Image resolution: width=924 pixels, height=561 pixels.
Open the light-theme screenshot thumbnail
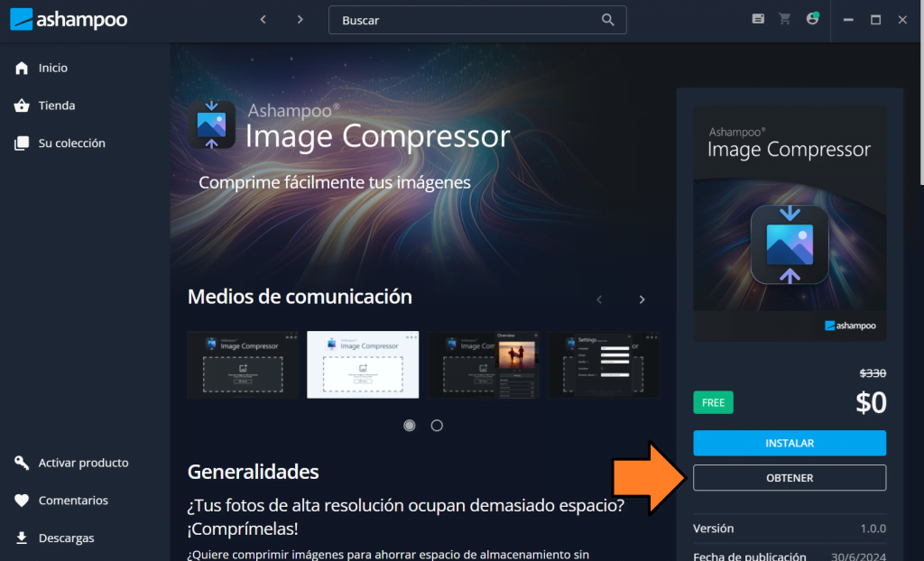[363, 364]
